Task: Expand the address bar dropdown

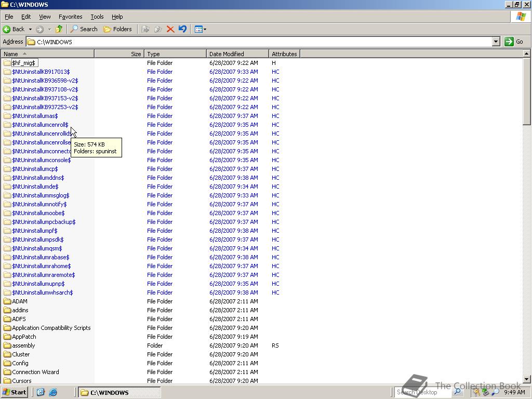Action: click(496, 42)
